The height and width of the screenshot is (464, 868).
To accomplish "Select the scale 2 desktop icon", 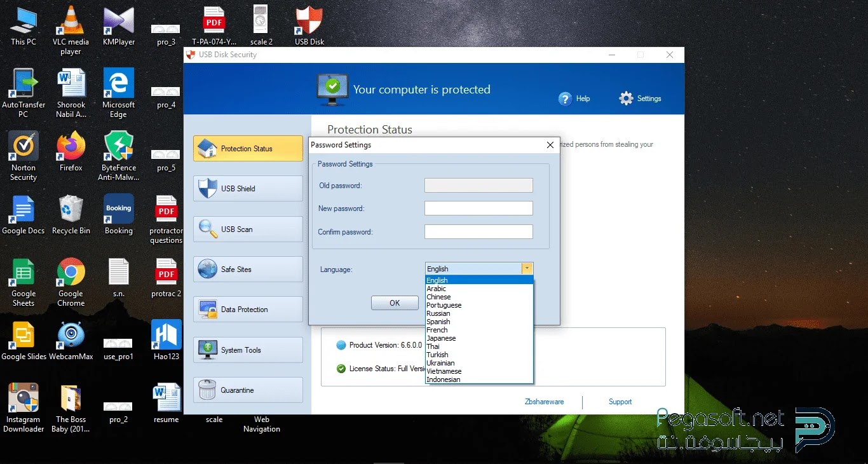I will 261,25.
